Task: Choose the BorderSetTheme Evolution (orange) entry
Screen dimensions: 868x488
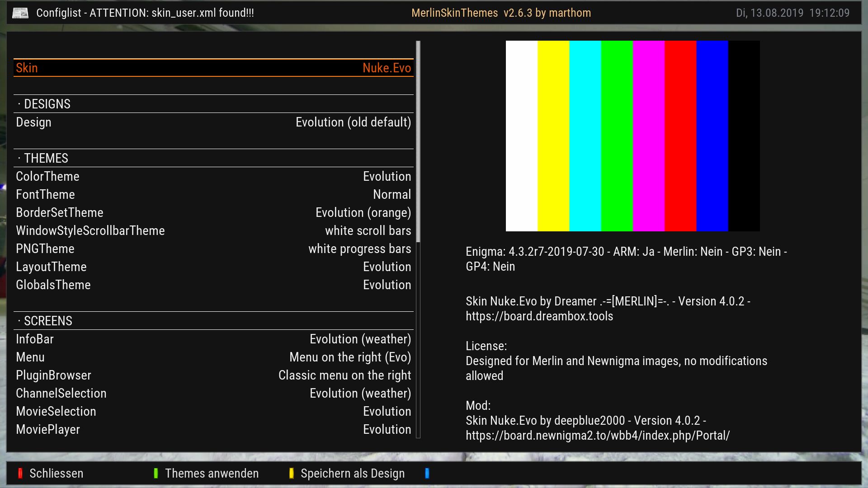Action: coord(213,212)
